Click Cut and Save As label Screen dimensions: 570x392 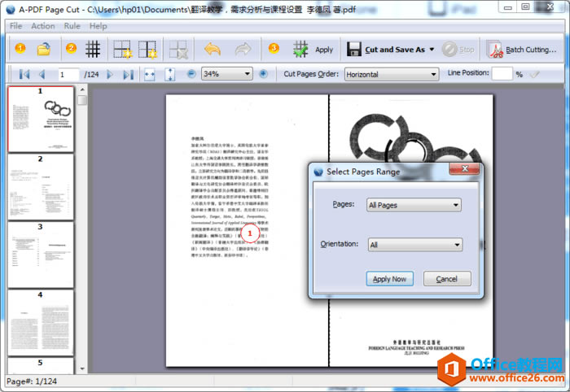click(395, 50)
